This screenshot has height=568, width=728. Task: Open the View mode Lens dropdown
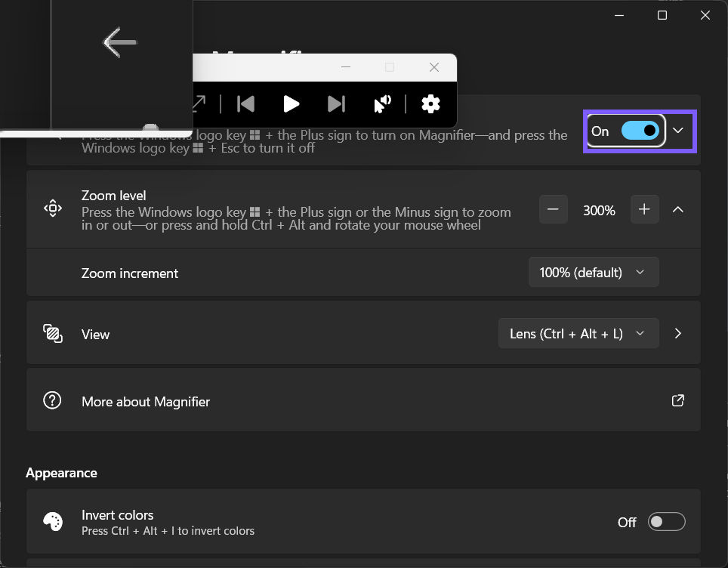(x=578, y=333)
